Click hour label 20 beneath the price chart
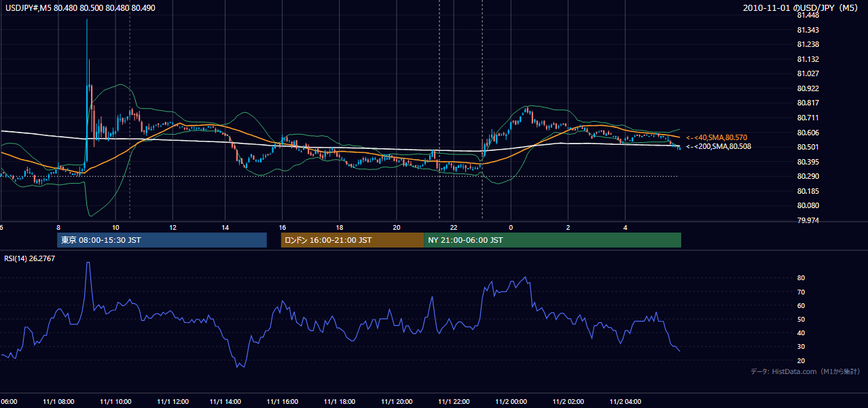The width and height of the screenshot is (868, 408). [397, 227]
